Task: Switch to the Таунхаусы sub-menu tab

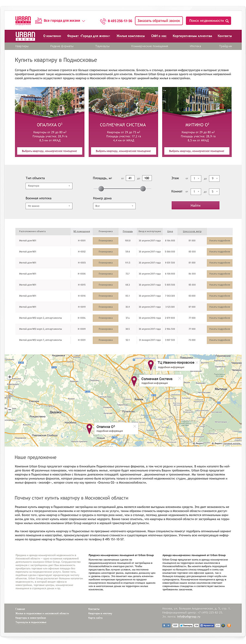Action: pyautogui.click(x=102, y=46)
